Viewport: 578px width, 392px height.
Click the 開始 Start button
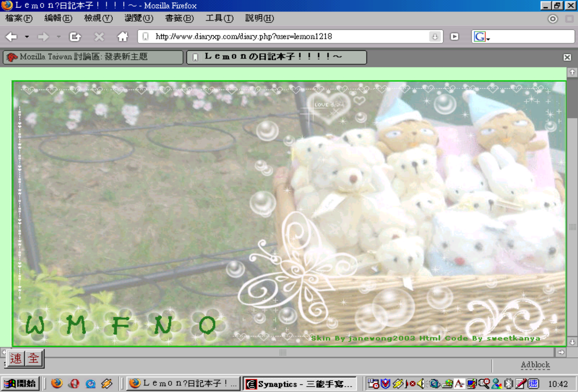20,384
